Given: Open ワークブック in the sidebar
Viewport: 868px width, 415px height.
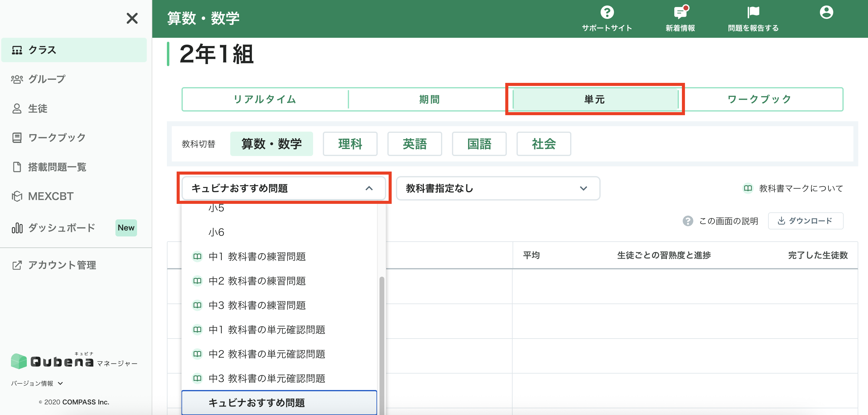Looking at the screenshot, I should (74, 137).
